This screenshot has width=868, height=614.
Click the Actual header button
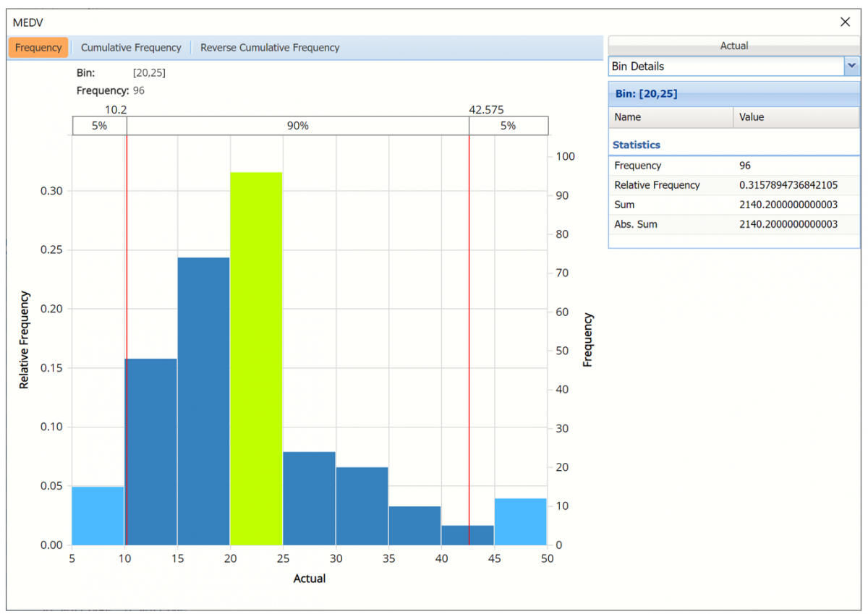coord(733,46)
